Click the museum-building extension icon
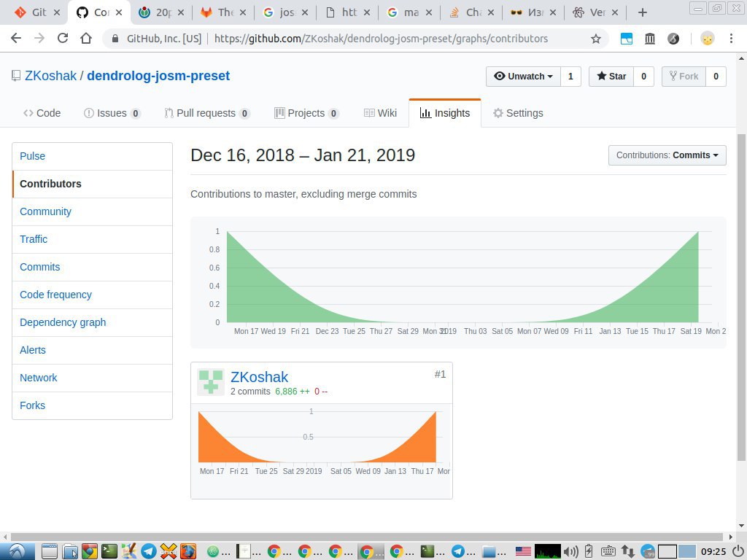747x560 pixels. (x=650, y=39)
